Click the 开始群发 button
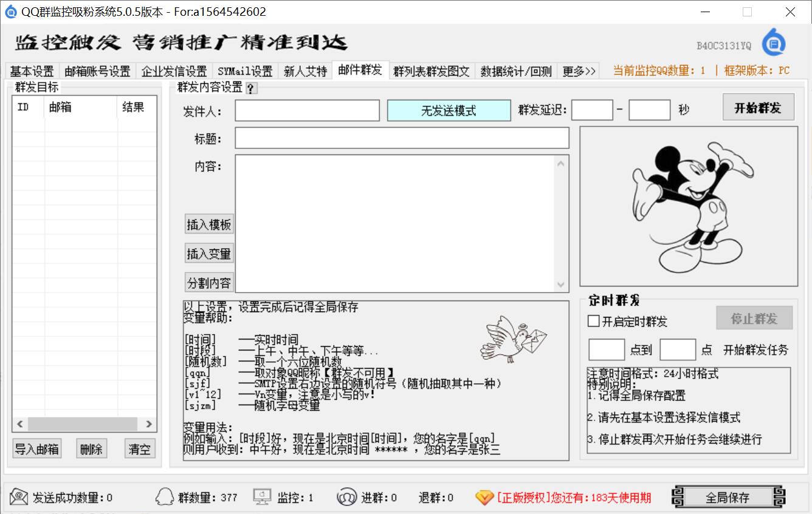This screenshot has height=514, width=812. 757,108
